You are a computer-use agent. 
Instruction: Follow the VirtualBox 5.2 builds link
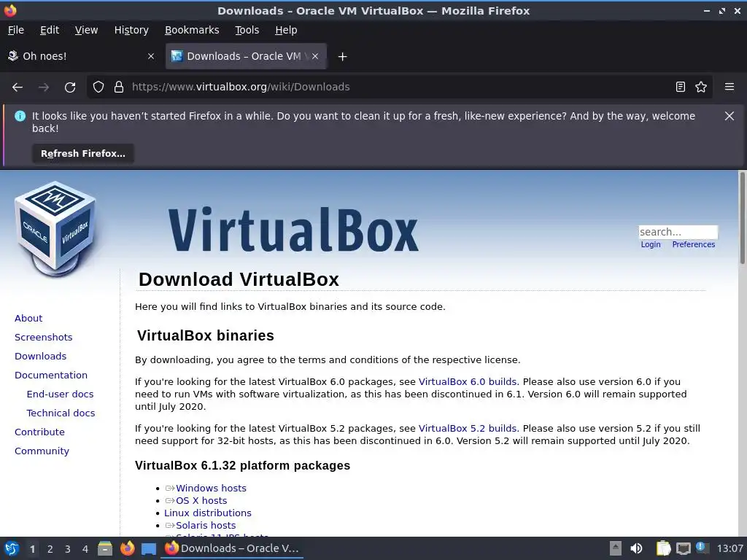click(469, 429)
